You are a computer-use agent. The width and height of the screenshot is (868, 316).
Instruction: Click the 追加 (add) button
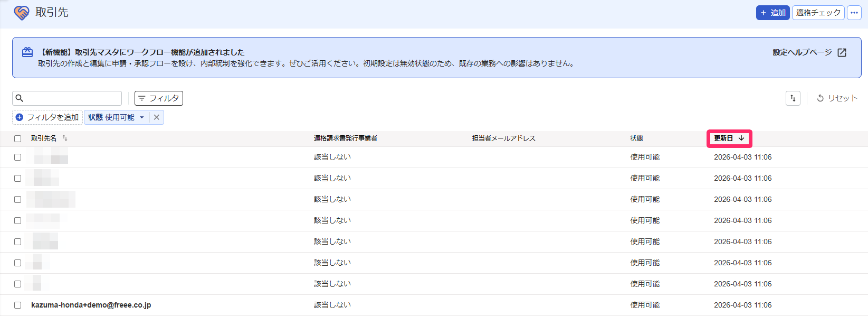click(x=772, y=13)
